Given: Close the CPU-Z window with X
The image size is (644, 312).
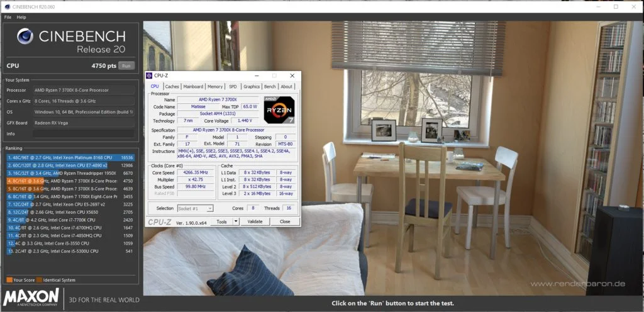Looking at the screenshot, I should click(x=292, y=75).
